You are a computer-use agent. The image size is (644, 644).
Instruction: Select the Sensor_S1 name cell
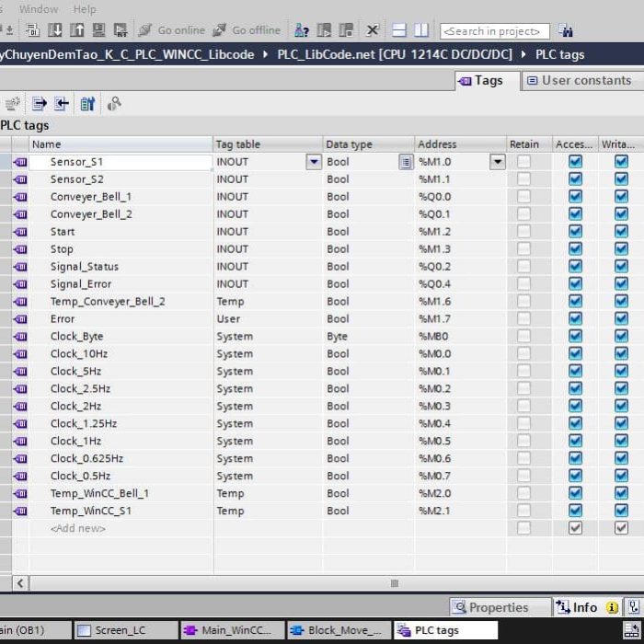121,162
